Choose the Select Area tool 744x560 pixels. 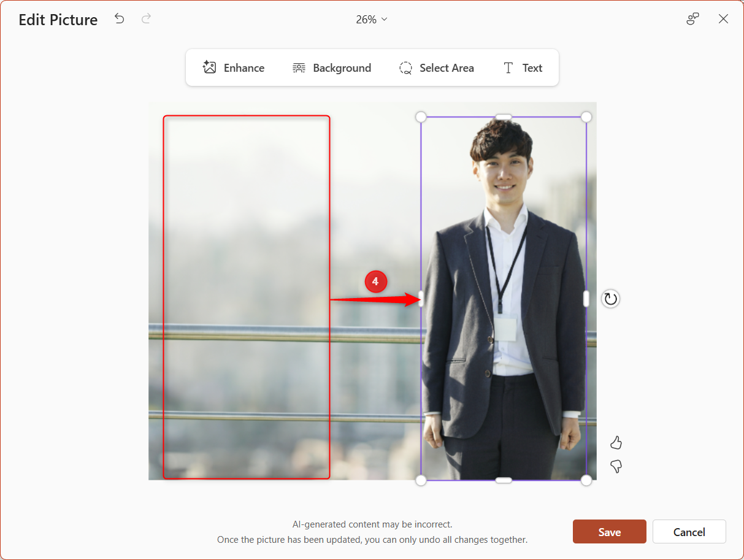click(x=437, y=68)
